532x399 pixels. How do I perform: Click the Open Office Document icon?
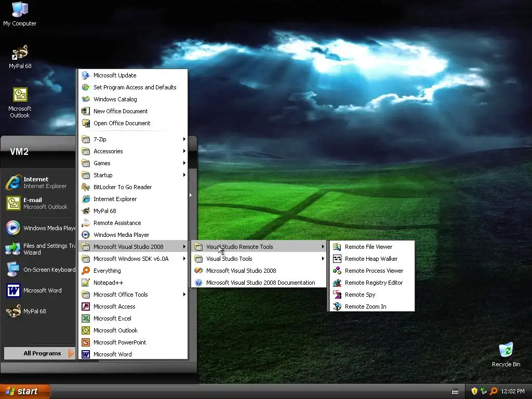coord(86,123)
